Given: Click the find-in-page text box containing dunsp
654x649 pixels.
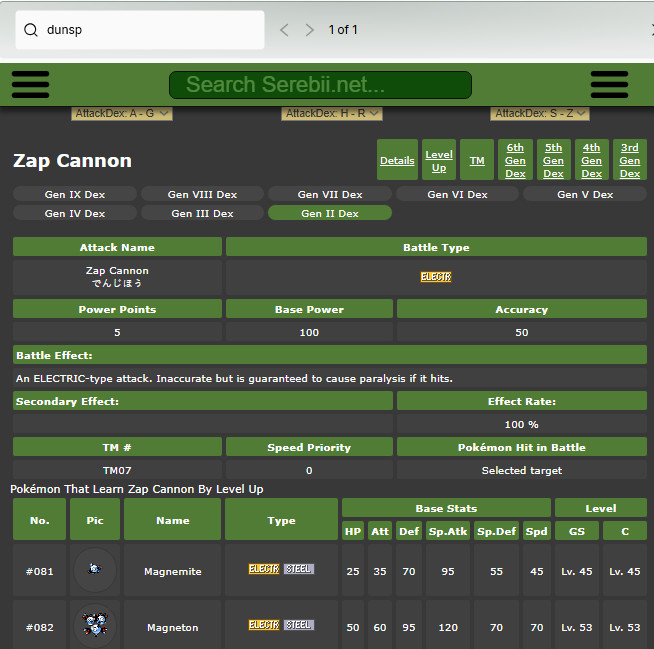Looking at the screenshot, I should (140, 30).
